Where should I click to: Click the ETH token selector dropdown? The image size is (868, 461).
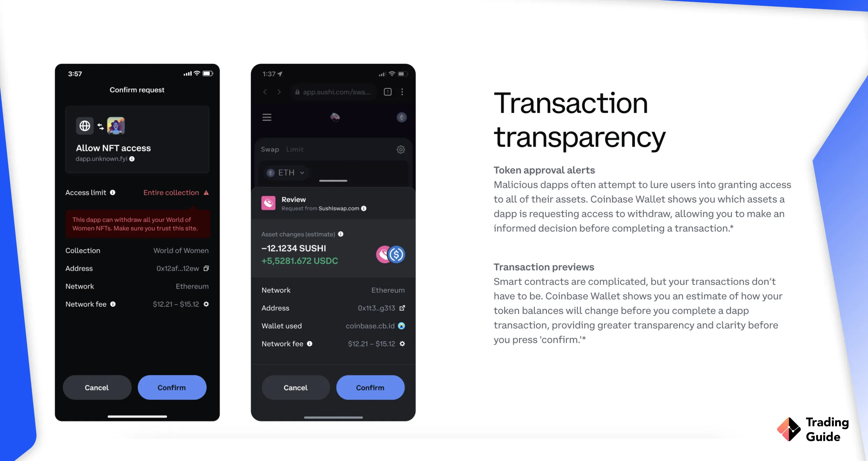coord(284,173)
